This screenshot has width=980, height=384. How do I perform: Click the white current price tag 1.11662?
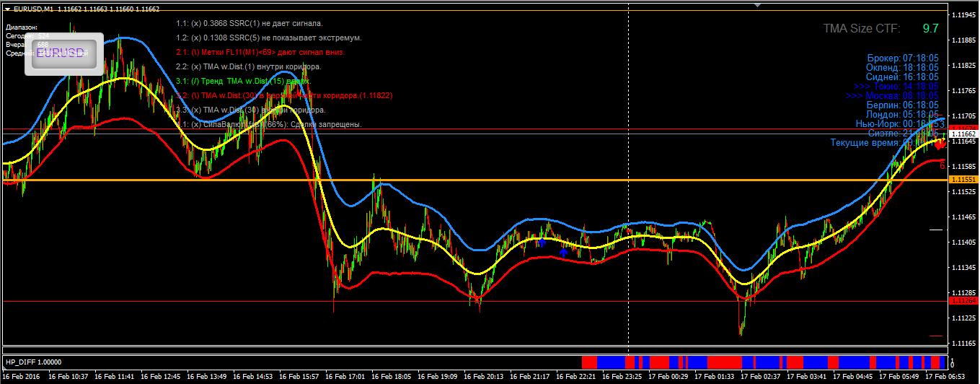(x=963, y=134)
